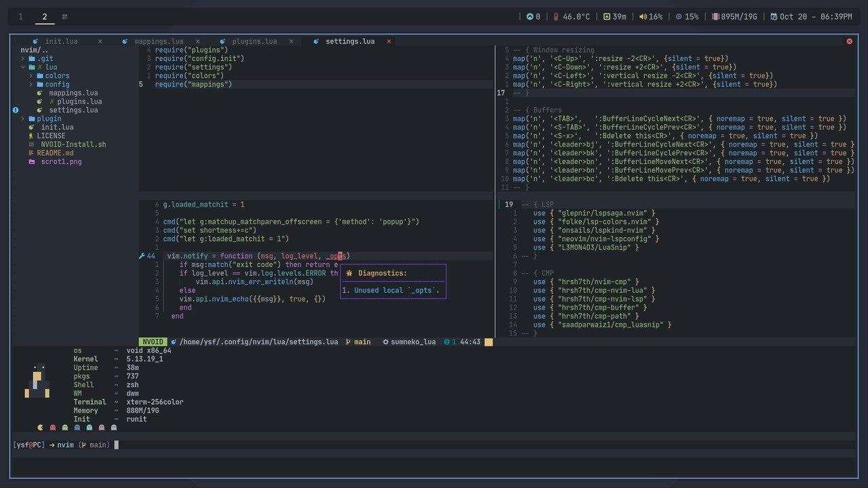This screenshot has height=488, width=868.
Task: Click the lua icon on plugins.lua tab
Action: 222,41
